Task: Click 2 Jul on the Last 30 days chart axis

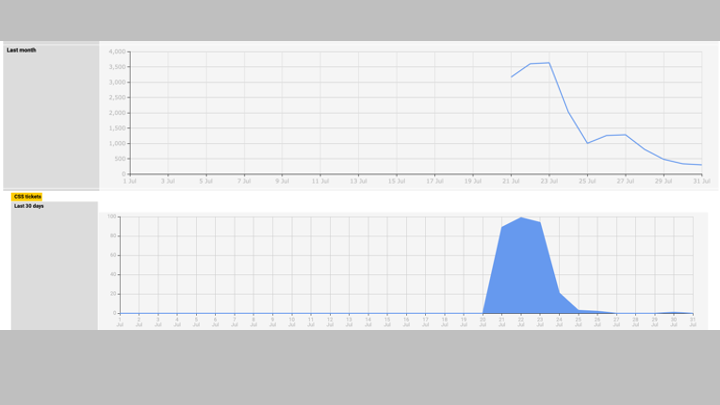Action: click(139, 322)
